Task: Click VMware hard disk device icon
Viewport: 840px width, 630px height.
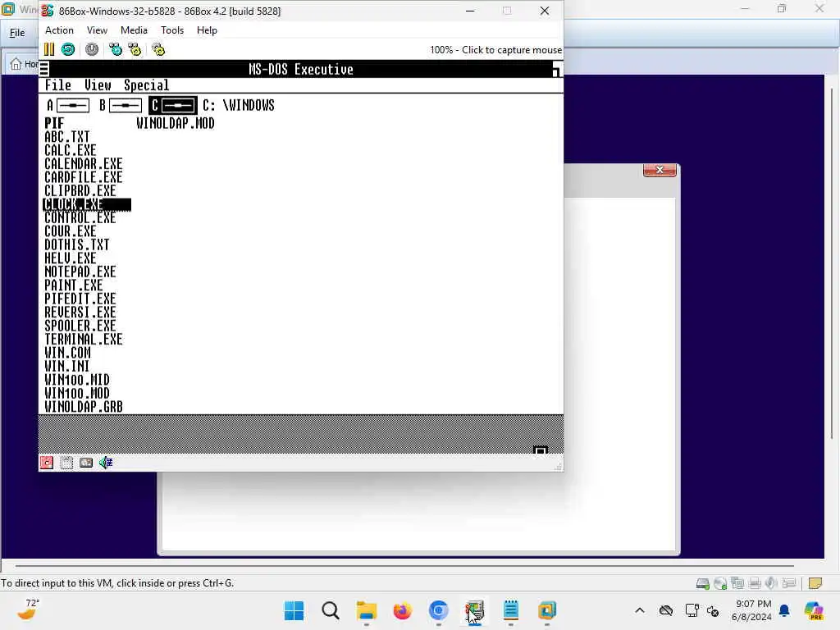Action: [703, 583]
